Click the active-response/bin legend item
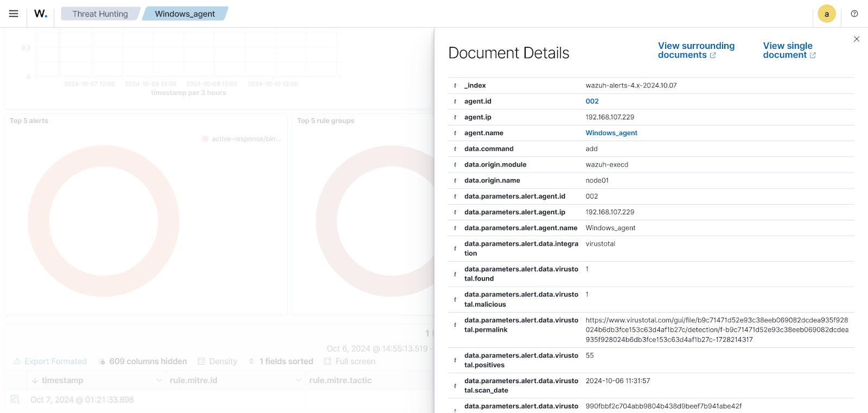The image size is (868, 413). 241,139
